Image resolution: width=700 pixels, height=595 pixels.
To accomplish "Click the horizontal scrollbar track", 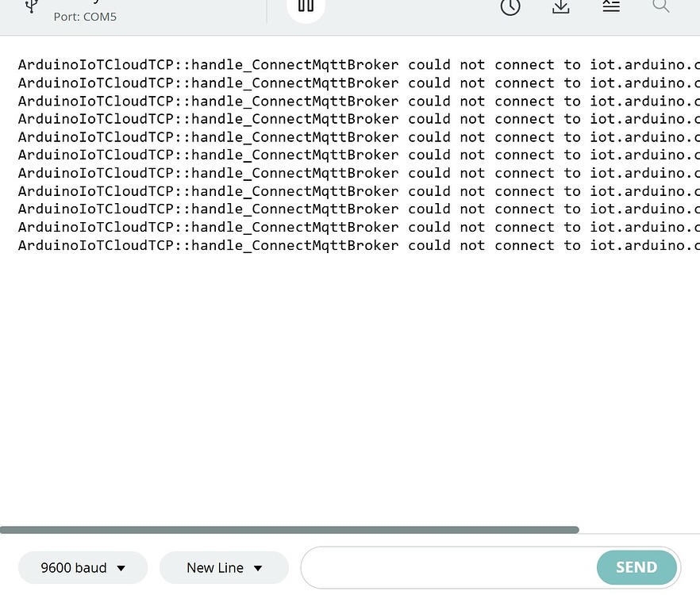I will coord(290,529).
